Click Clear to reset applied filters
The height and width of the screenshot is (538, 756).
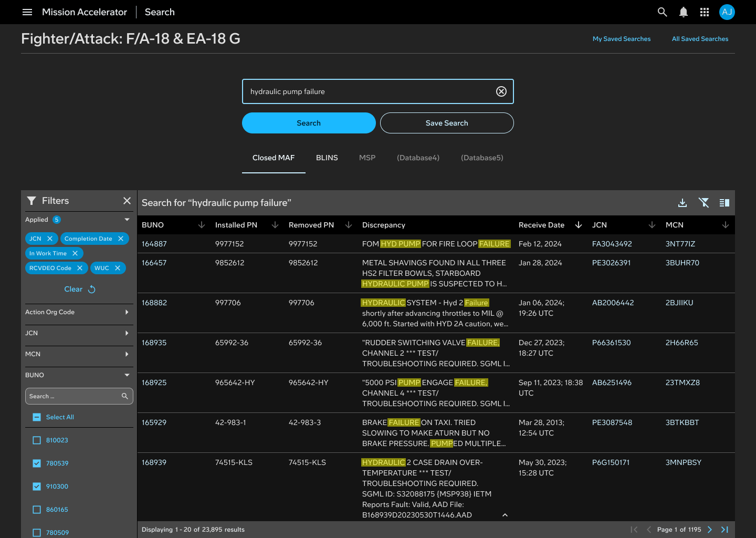(x=80, y=289)
